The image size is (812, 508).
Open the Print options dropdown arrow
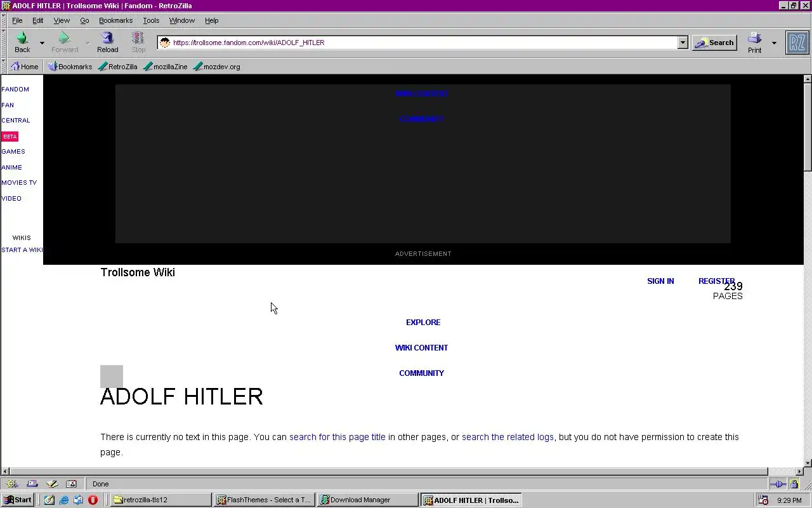click(x=774, y=43)
